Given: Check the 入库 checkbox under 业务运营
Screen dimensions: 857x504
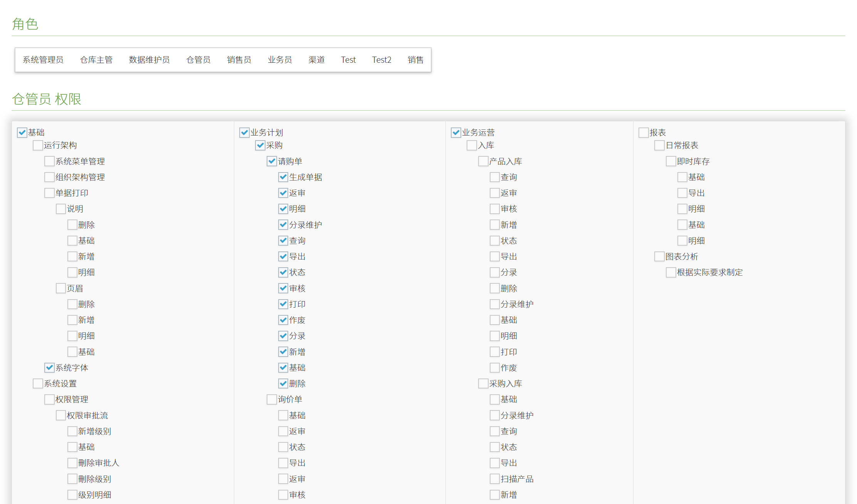Looking at the screenshot, I should point(472,145).
